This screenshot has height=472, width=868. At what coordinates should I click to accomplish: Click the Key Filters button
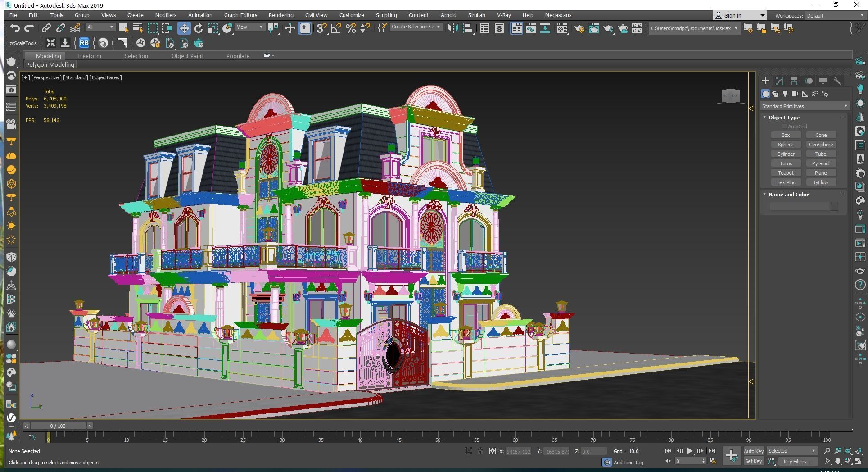[797, 461]
